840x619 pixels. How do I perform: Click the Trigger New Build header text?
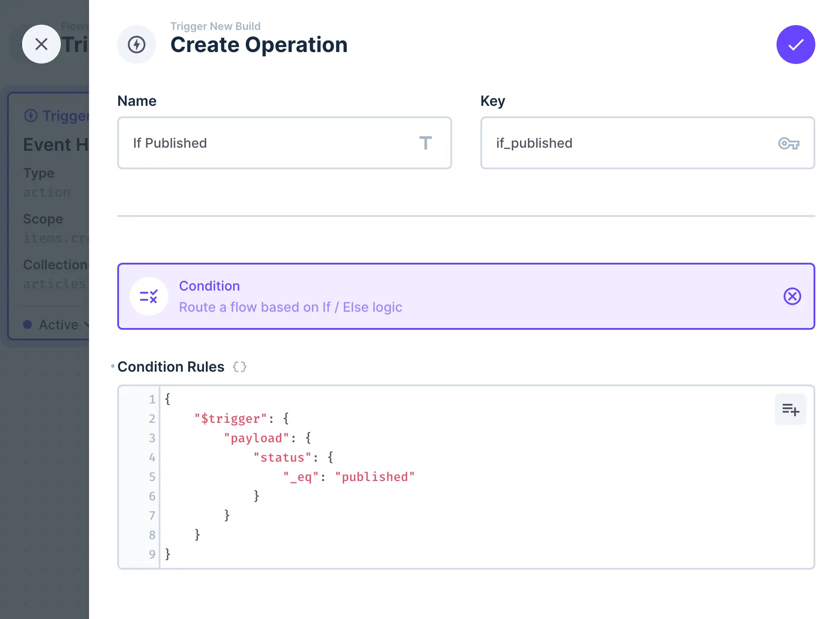coord(216,26)
